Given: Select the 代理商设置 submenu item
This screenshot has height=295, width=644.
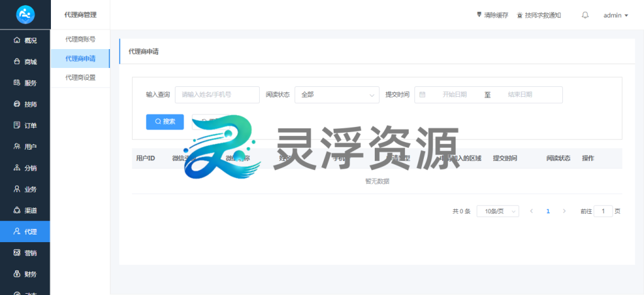Looking at the screenshot, I should [80, 77].
